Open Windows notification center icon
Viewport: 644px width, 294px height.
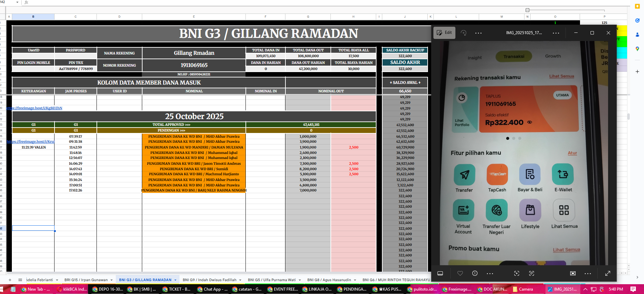(x=633, y=289)
